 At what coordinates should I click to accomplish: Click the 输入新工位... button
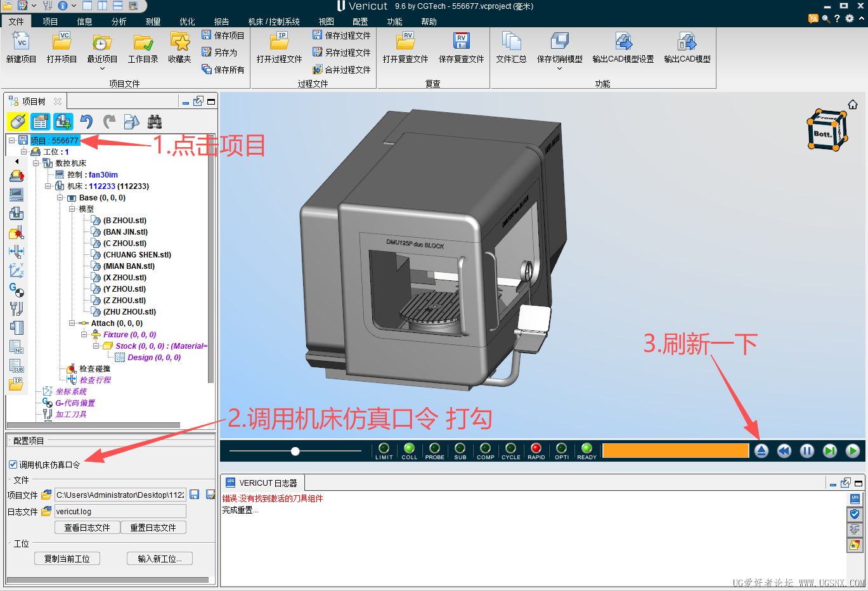[160, 559]
